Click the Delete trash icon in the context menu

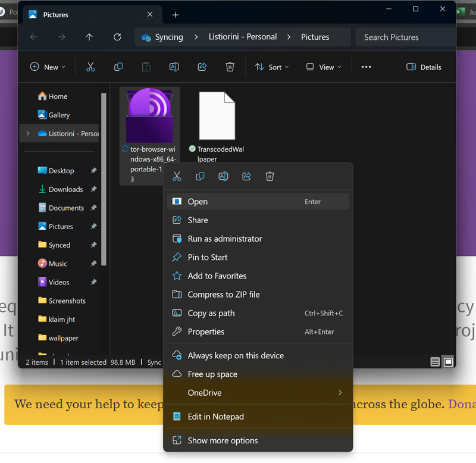click(x=270, y=176)
